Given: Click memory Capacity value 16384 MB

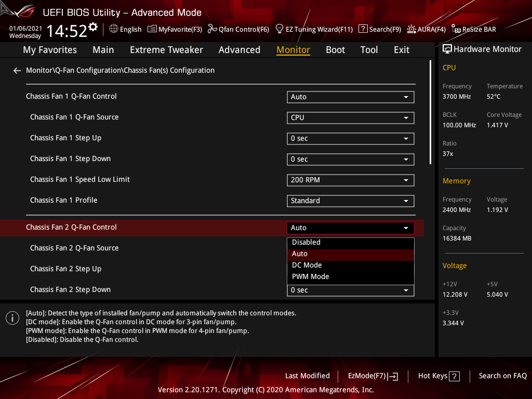Looking at the screenshot, I should point(457,238).
